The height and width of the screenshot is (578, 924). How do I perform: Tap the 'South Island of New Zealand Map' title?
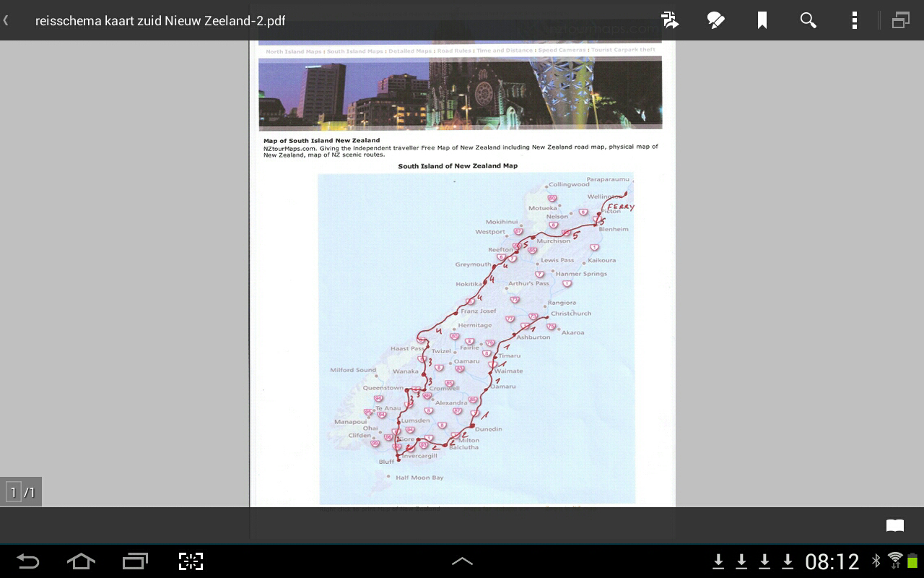[x=458, y=166]
